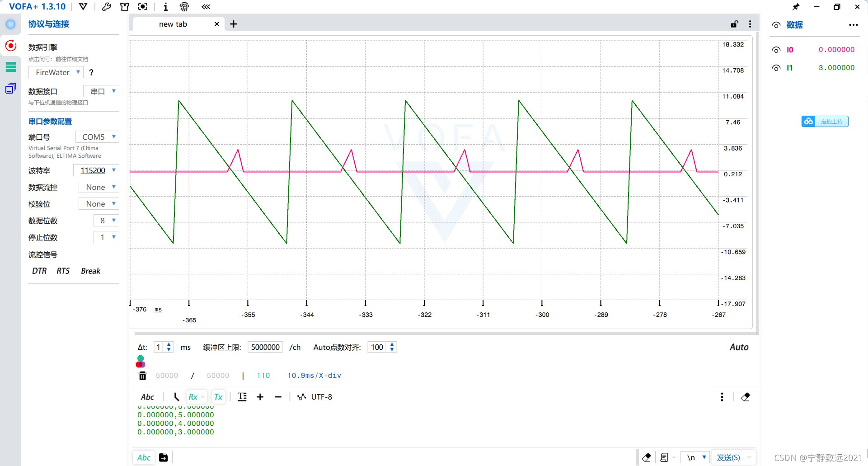
Task: Open tab options vertical dots
Action: tap(750, 24)
